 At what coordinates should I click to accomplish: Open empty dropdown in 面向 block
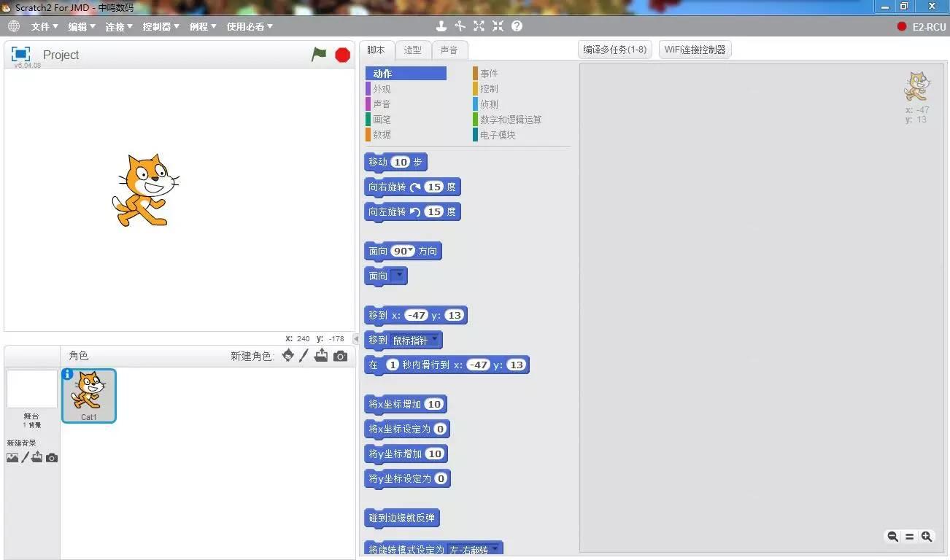click(398, 276)
